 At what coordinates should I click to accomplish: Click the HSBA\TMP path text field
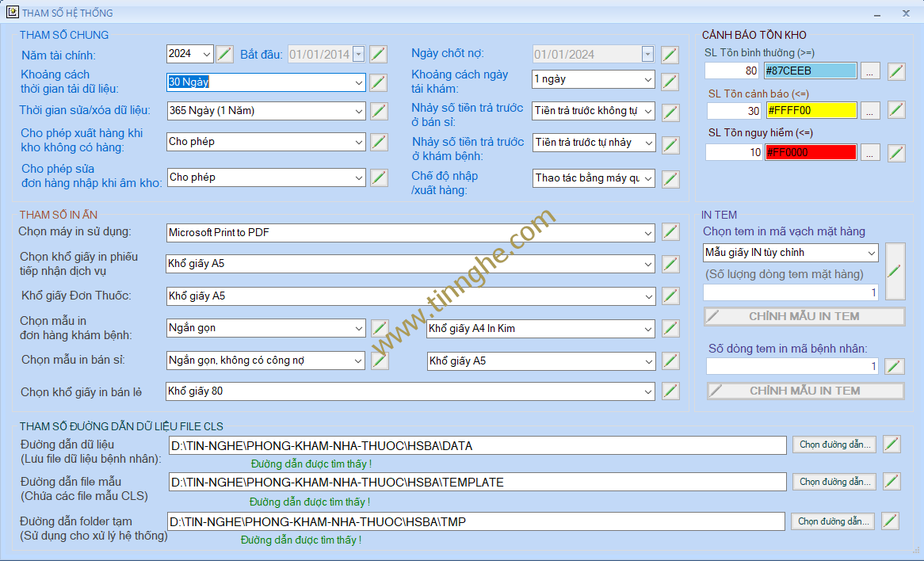(x=476, y=521)
